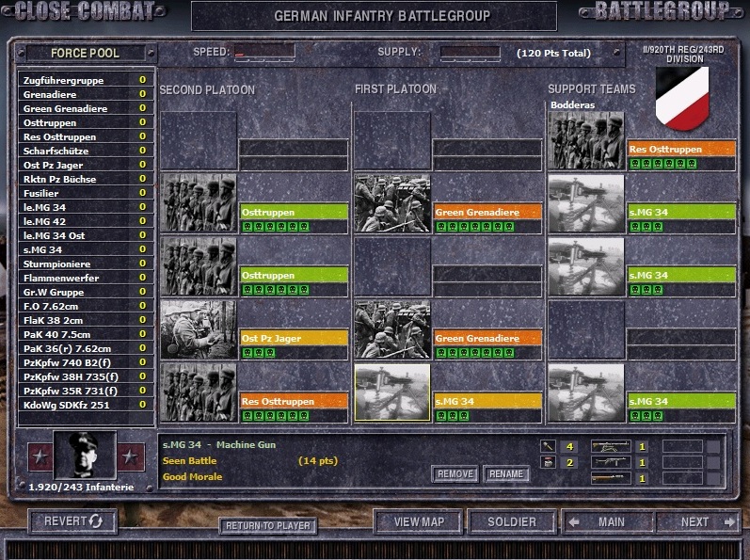Click the Seen Battle status text

point(189,460)
